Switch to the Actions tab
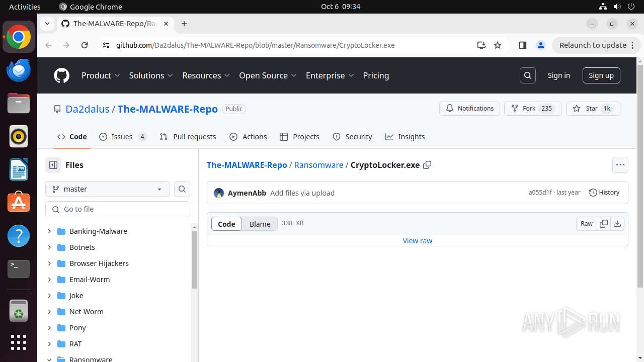 [x=248, y=137]
